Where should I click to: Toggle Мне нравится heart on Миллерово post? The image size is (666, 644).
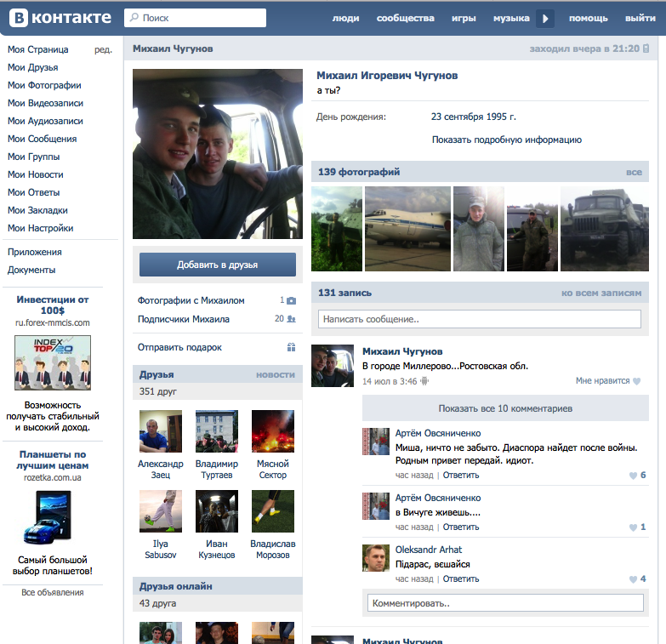[636, 381]
